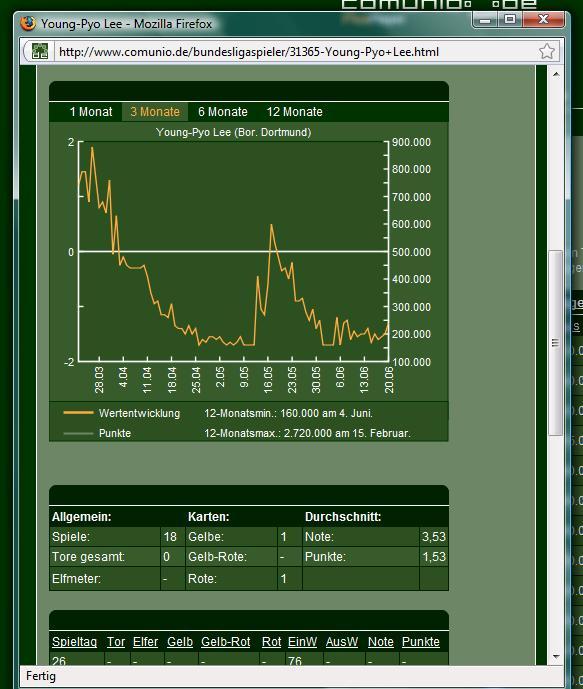Click chart peak near 16.05 date
This screenshot has height=689, width=583.
click(x=271, y=225)
